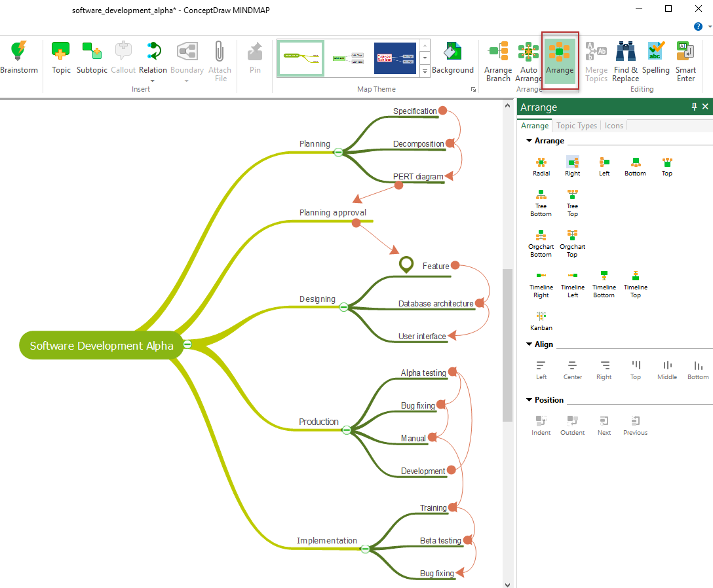Image resolution: width=713 pixels, height=588 pixels.
Task: Collapse the Planning branch node
Action: 338,153
